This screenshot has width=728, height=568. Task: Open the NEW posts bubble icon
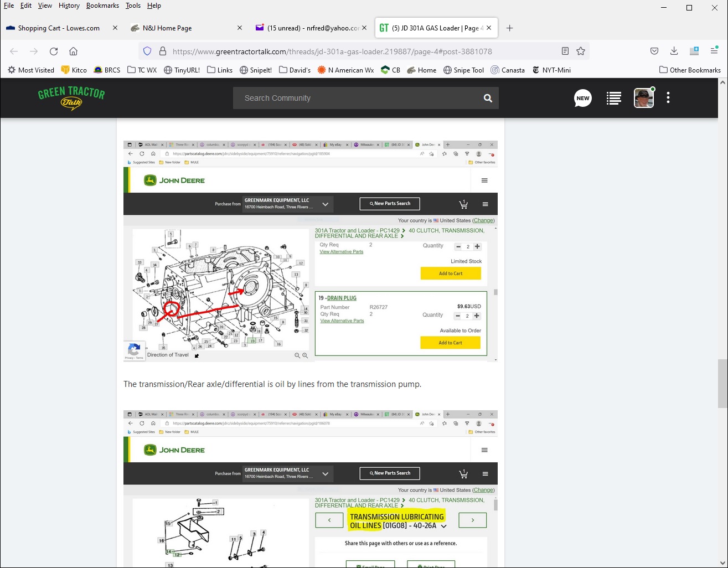click(583, 98)
